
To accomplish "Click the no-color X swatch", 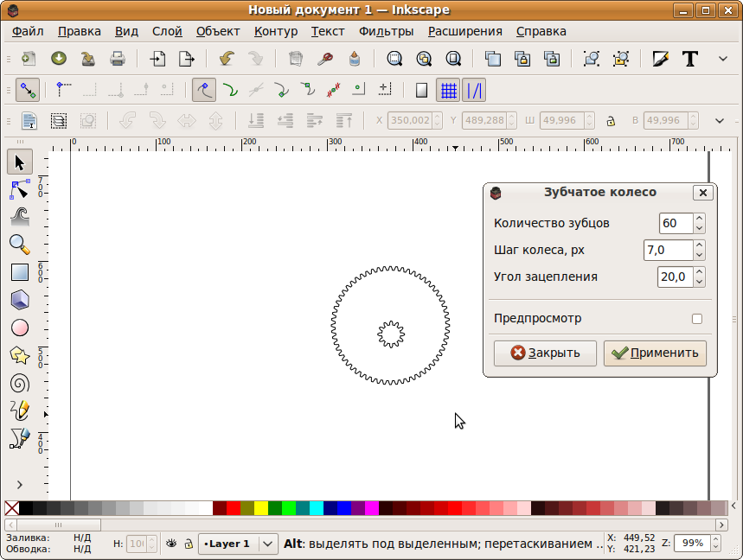I will tap(12, 508).
